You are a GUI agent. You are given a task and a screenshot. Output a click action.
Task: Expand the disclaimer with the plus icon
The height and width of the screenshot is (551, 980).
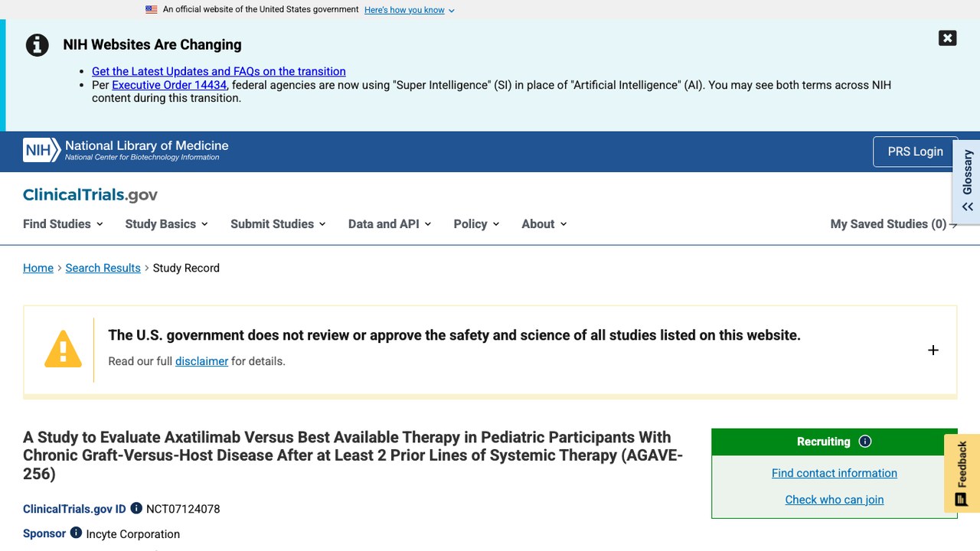[933, 350]
